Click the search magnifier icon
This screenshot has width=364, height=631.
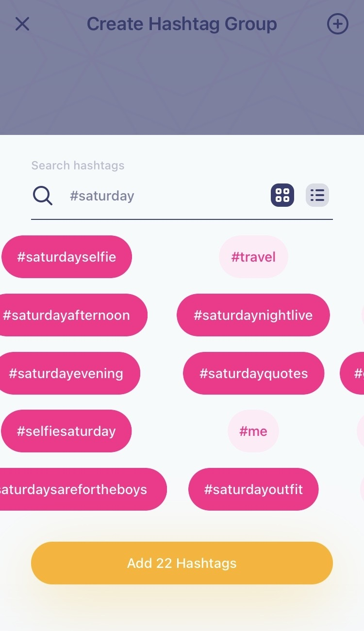(42, 195)
